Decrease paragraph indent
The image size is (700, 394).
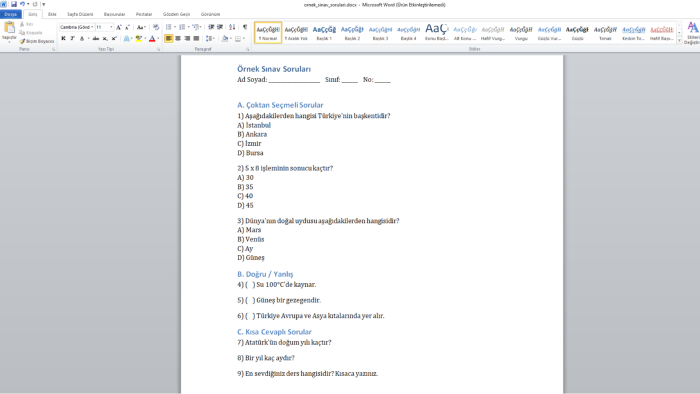coord(211,27)
